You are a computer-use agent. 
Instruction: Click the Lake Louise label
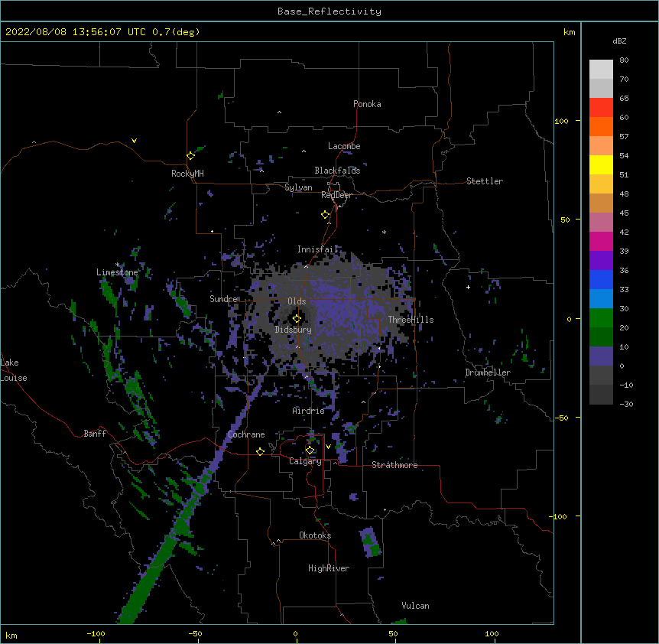point(14,370)
